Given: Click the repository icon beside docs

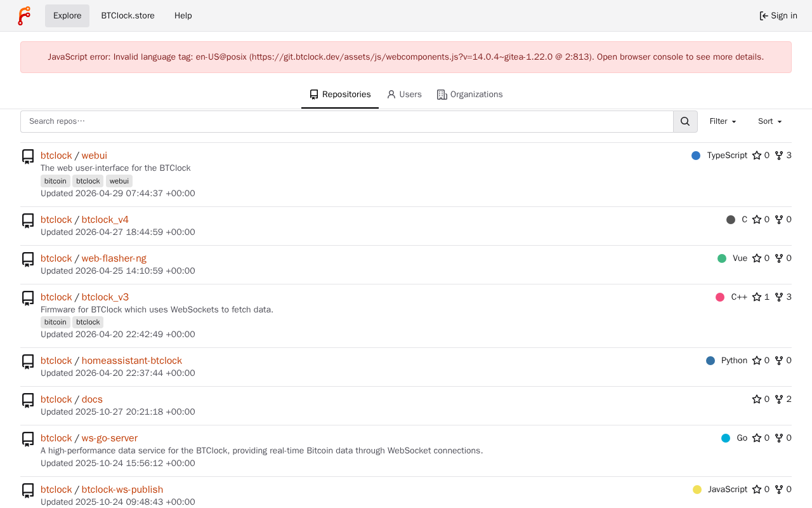Looking at the screenshot, I should click(x=28, y=401).
